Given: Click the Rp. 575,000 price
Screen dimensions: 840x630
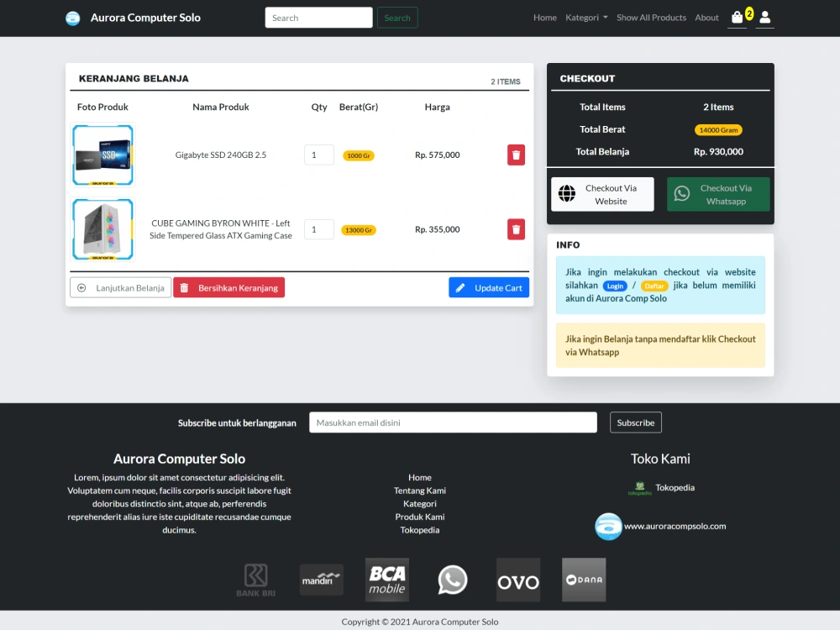Looking at the screenshot, I should coord(437,155).
